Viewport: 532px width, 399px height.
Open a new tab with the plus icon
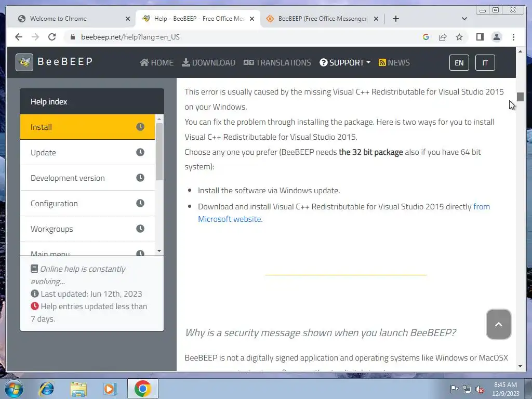[x=395, y=19]
